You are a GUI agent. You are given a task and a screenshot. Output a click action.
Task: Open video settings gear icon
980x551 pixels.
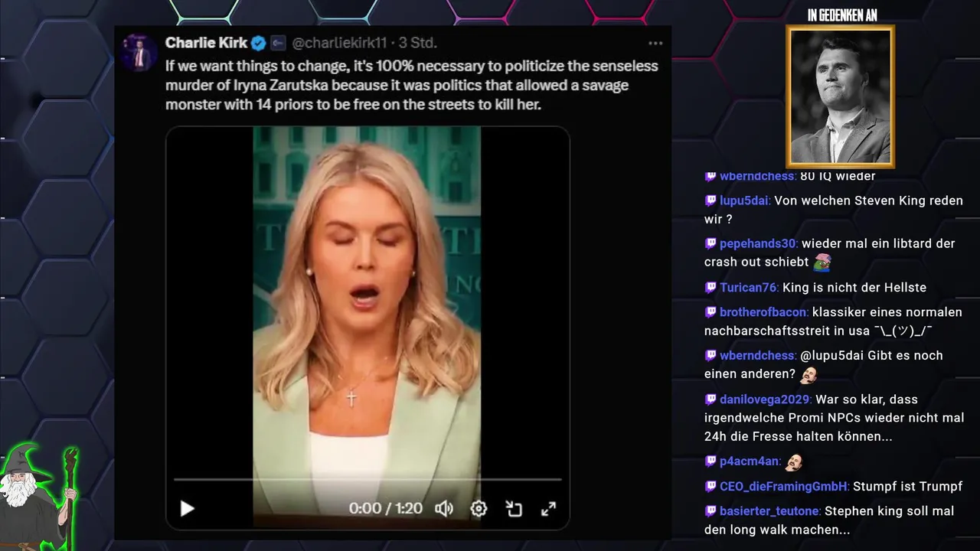coord(479,508)
